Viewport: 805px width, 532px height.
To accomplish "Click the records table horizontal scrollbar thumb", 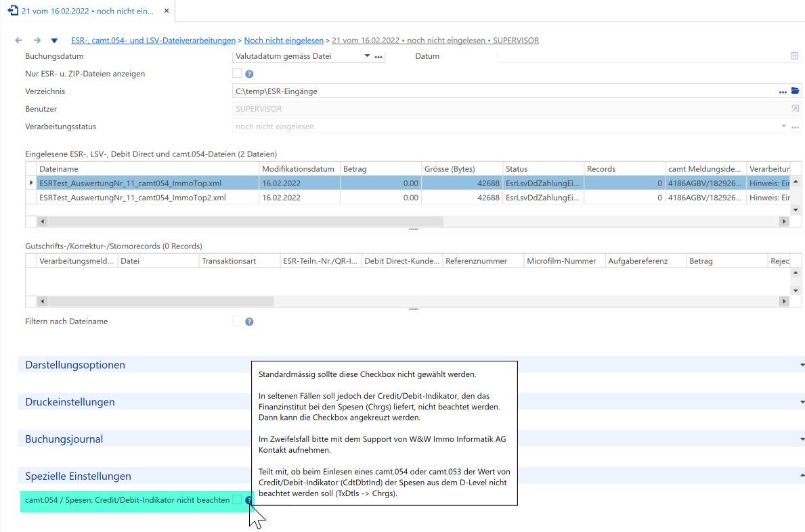I will 160,301.
